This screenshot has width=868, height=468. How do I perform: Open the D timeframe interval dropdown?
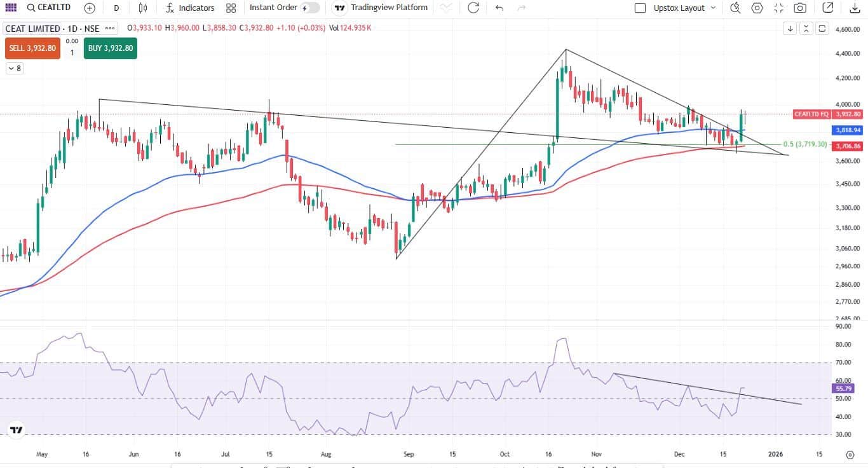116,8
